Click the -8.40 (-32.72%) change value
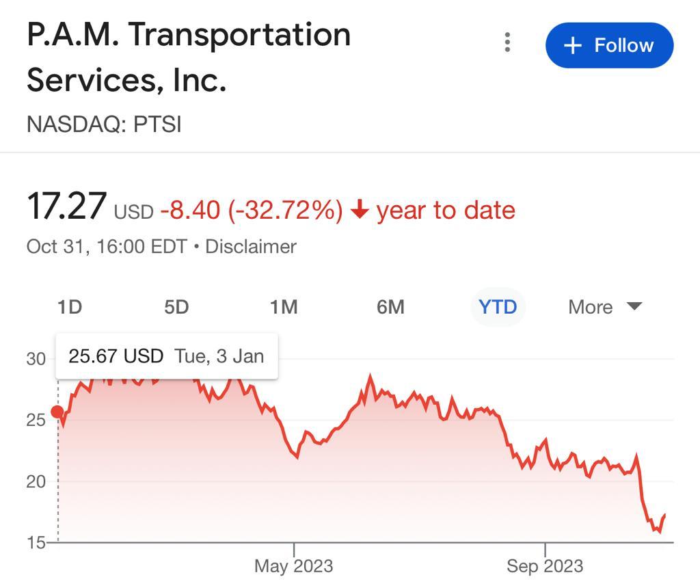Viewport: 700px width, 588px height. pos(252,210)
